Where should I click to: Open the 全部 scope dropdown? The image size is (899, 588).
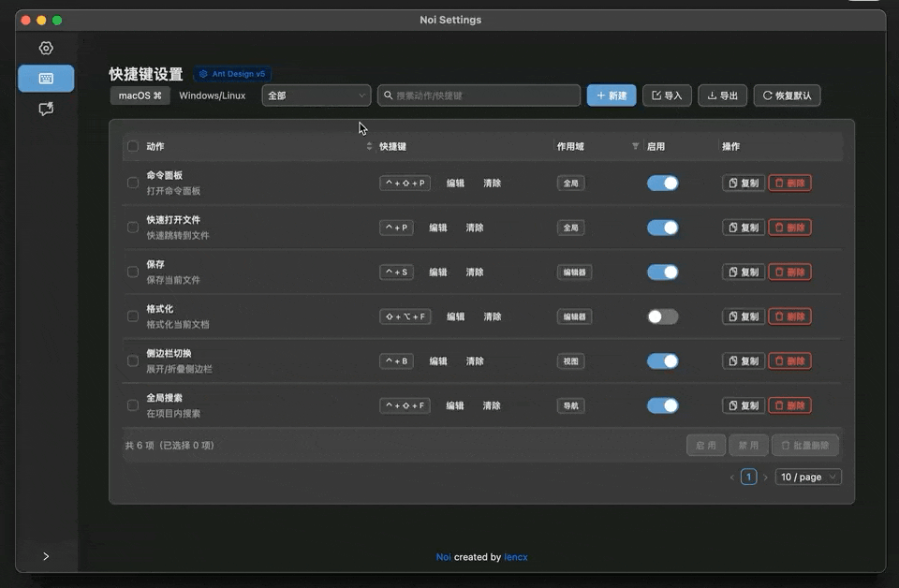point(317,96)
